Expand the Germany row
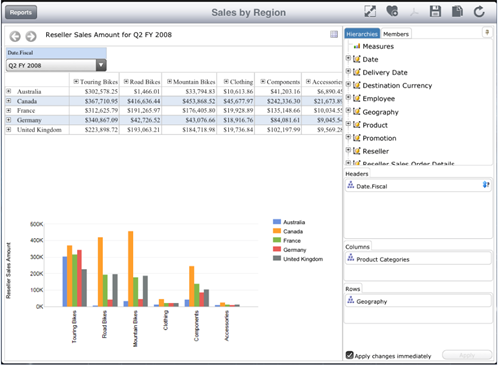This screenshot has width=498, height=365. (9, 120)
